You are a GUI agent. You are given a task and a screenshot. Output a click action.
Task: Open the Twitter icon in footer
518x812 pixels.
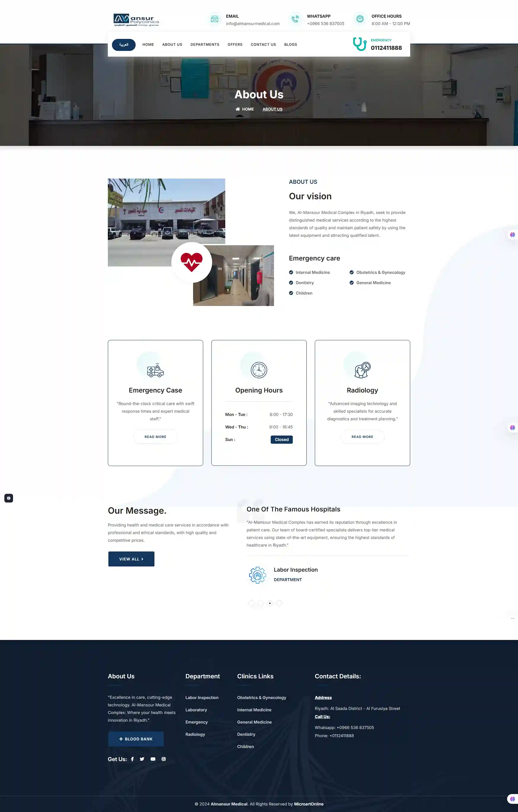(x=142, y=759)
